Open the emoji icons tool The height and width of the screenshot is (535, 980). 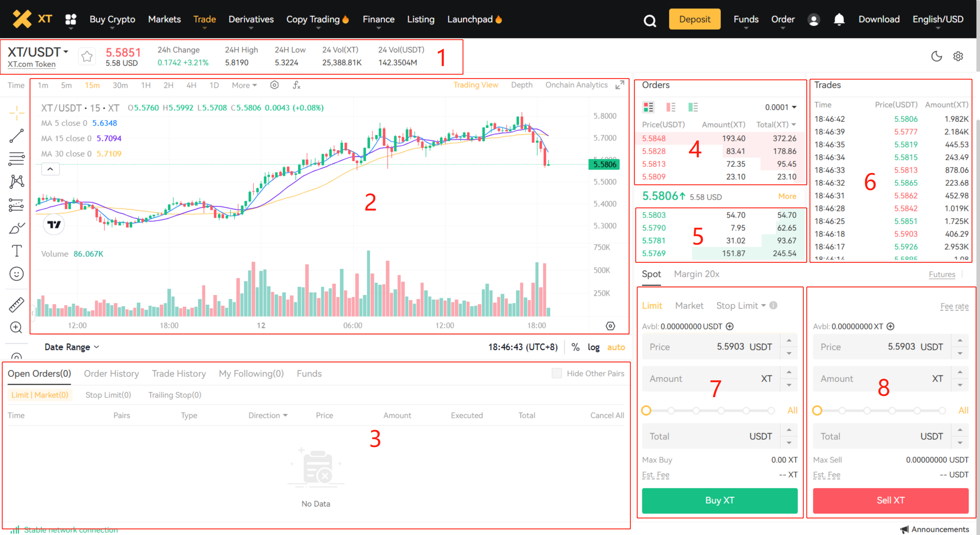click(16, 274)
